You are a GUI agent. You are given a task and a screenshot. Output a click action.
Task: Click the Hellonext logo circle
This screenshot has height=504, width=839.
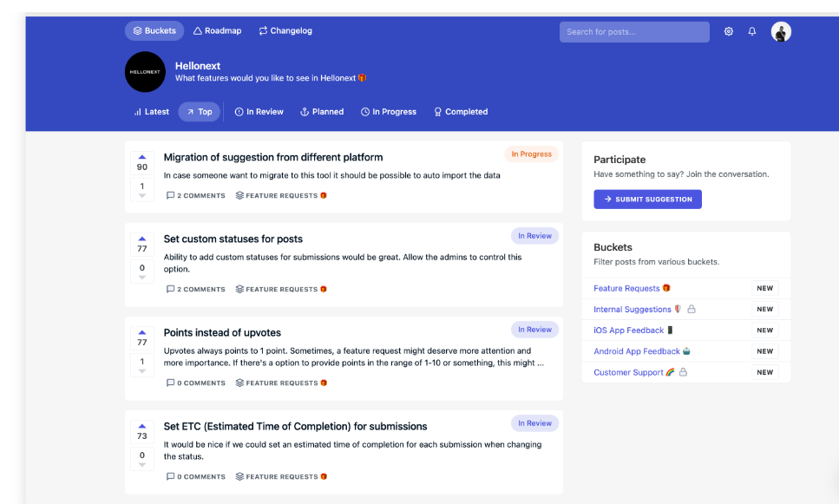click(x=145, y=72)
